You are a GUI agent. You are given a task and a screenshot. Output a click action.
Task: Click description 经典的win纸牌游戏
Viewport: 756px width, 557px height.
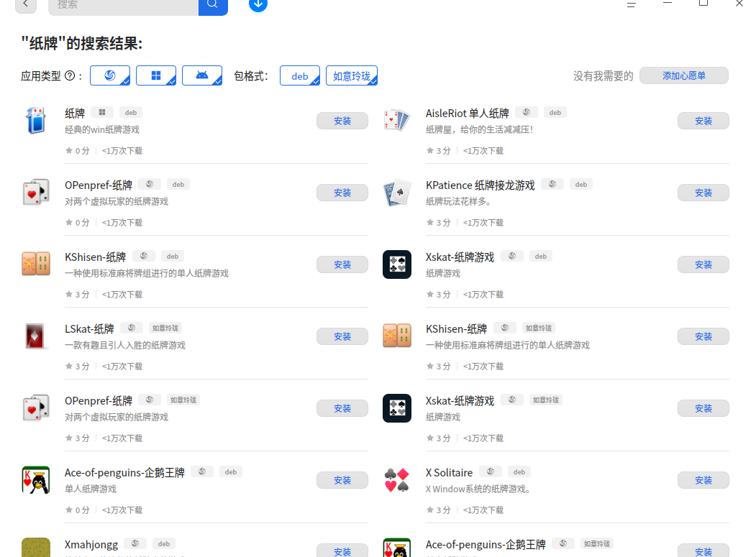(102, 129)
